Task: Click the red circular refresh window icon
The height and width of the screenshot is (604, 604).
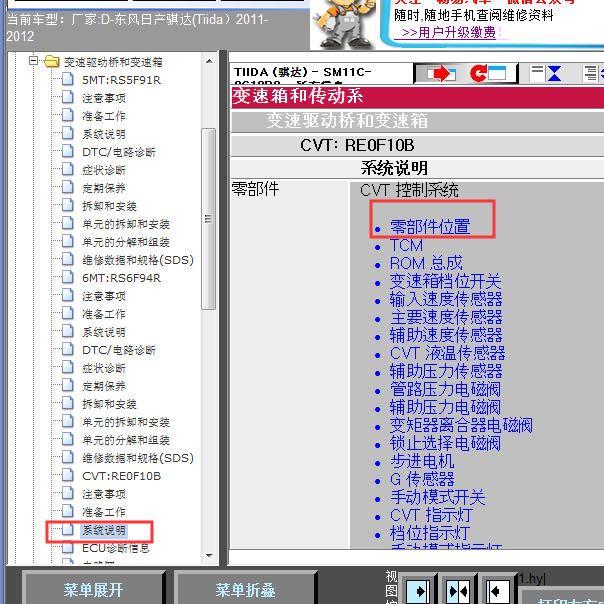Action: [x=488, y=73]
